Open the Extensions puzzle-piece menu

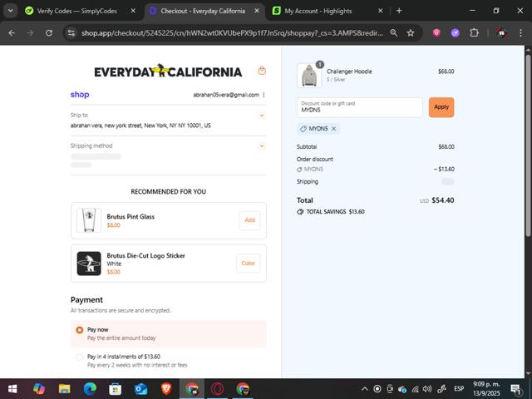[474, 33]
